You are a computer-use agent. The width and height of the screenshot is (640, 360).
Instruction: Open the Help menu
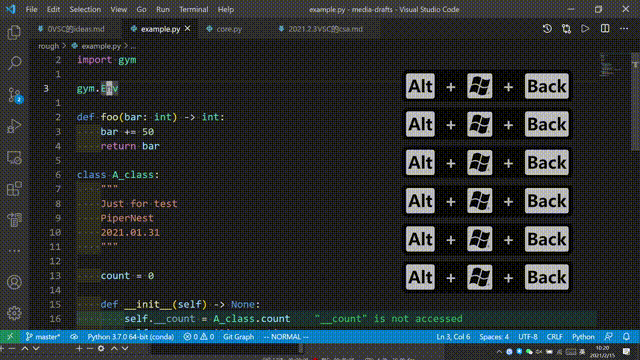(x=225, y=9)
